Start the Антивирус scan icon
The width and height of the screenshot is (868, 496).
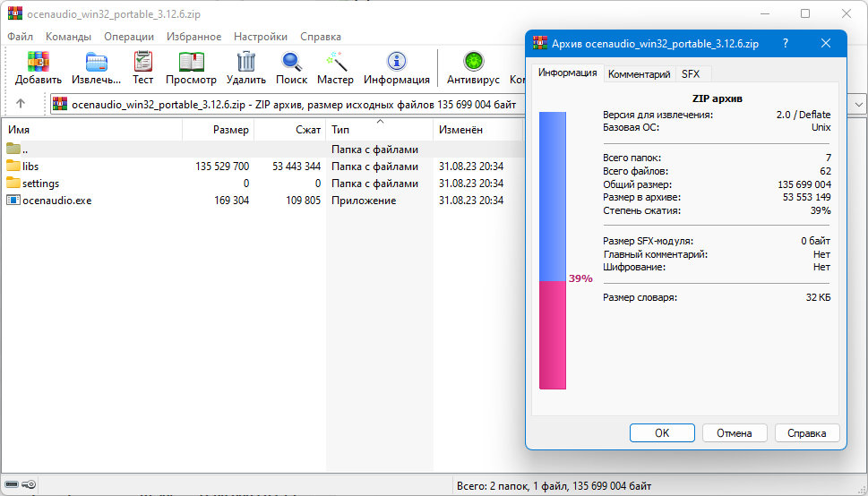[x=473, y=62]
